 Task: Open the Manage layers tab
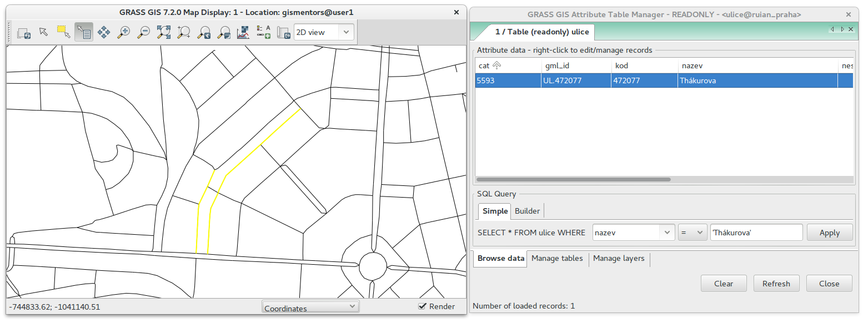[619, 258]
